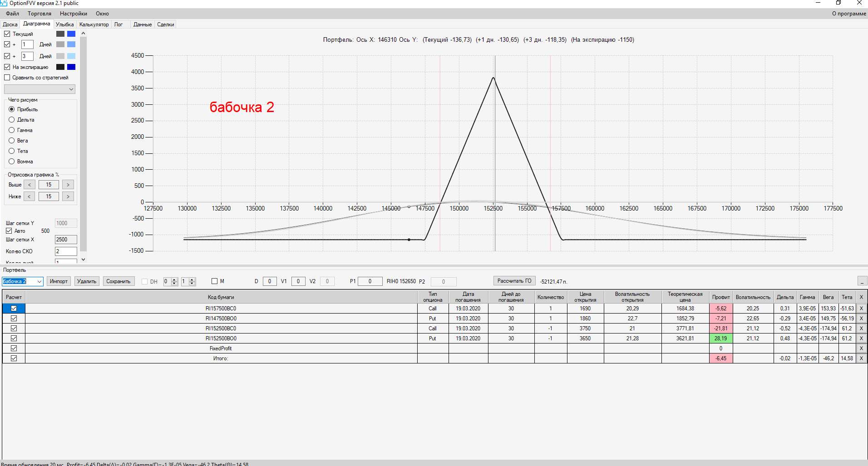The height and width of the screenshot is (466, 868).
Task: Open the Настройки menu
Action: click(74, 14)
